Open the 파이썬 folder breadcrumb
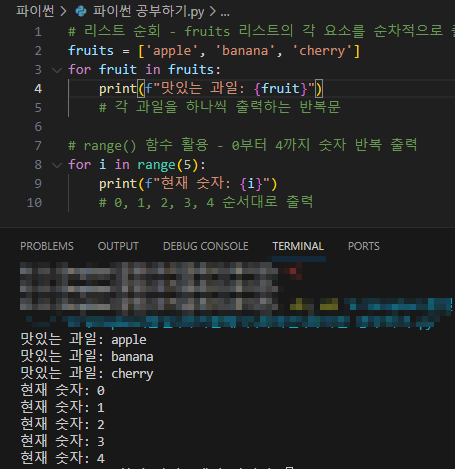The width and height of the screenshot is (455, 469). point(35,11)
